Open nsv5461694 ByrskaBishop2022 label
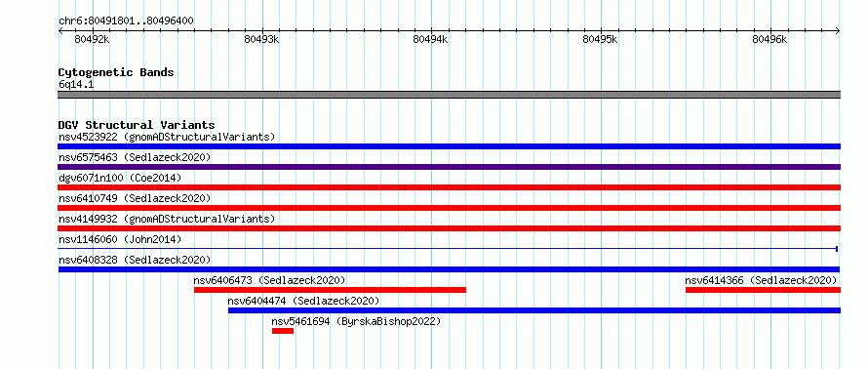 pos(356,321)
